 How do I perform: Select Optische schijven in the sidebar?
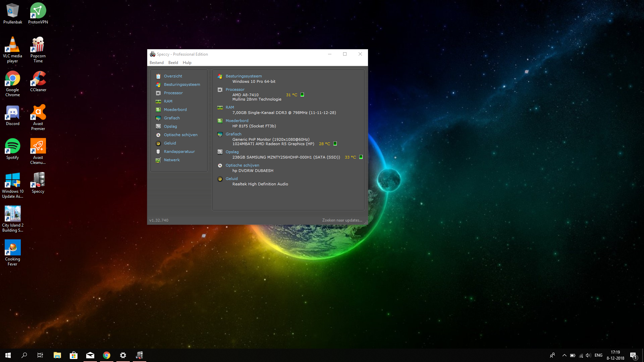(x=180, y=135)
